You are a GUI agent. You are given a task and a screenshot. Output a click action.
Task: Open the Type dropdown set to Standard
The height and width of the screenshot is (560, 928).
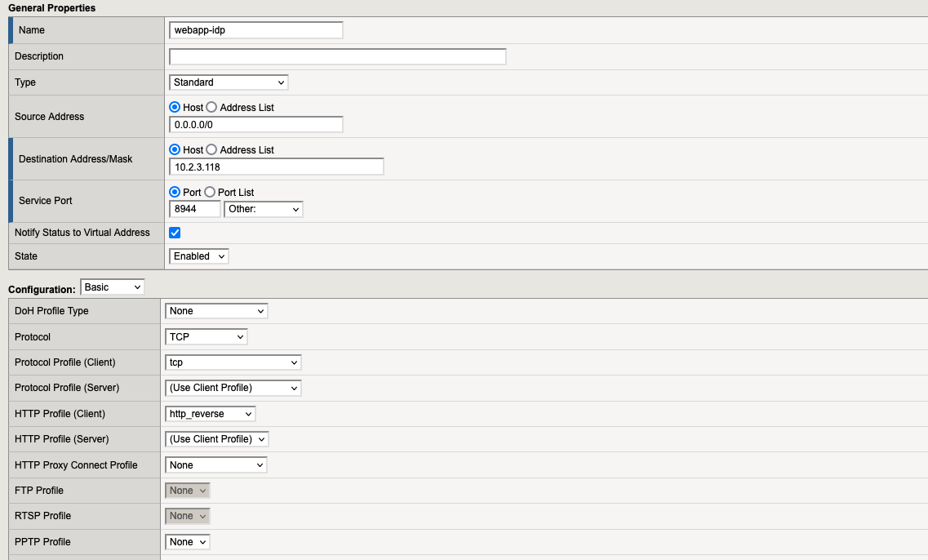click(229, 82)
